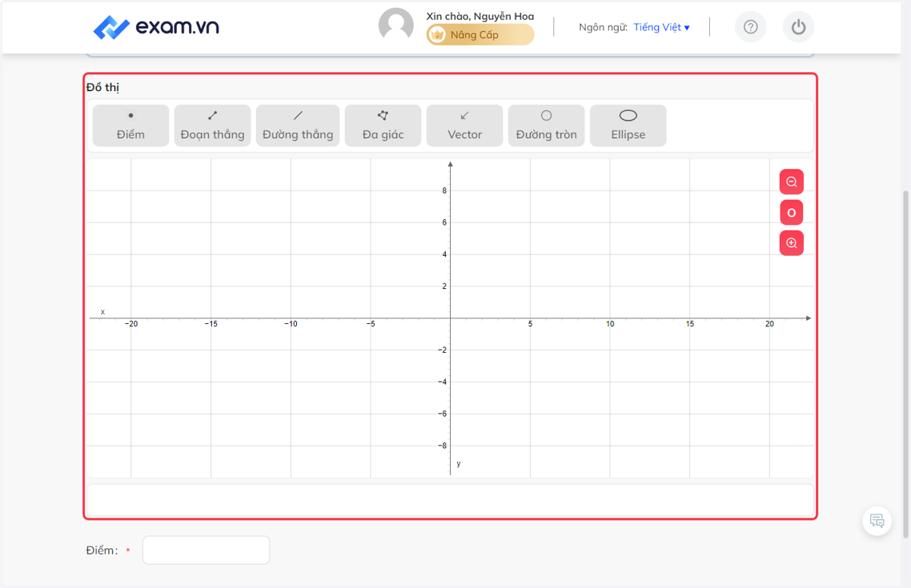Click x-axis label "−15"
This screenshot has height=588, width=911.
211,324
